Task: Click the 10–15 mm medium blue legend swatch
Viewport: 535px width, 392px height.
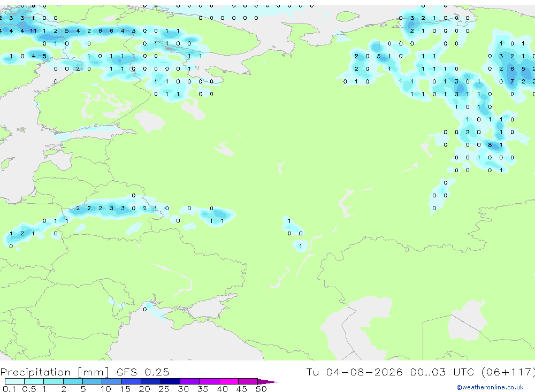Action: click(112, 381)
